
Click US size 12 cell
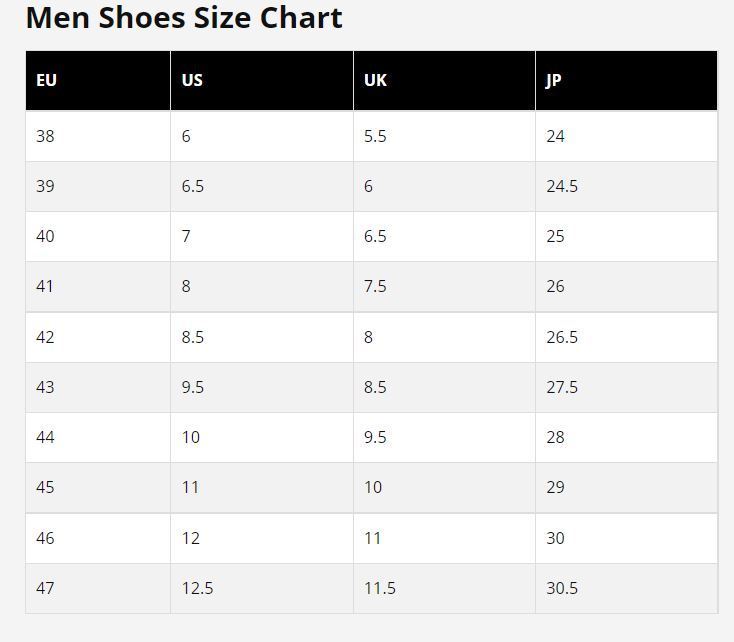pos(262,539)
